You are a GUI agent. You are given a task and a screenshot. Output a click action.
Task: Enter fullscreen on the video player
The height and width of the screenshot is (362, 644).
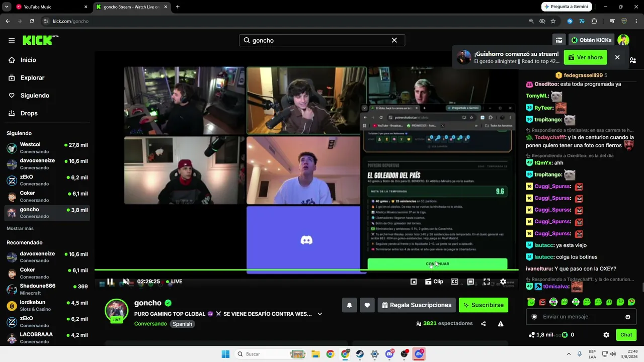[x=487, y=282]
